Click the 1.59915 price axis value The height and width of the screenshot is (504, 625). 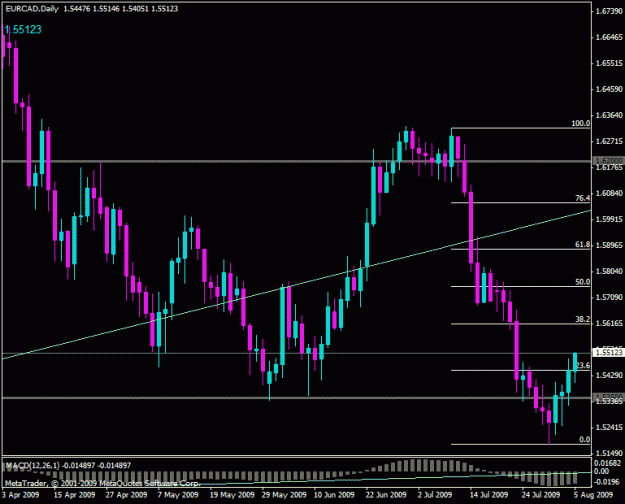click(x=609, y=219)
